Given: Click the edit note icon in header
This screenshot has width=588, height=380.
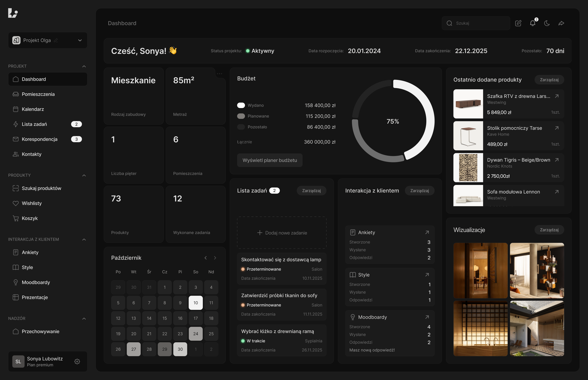Looking at the screenshot, I should (x=518, y=23).
